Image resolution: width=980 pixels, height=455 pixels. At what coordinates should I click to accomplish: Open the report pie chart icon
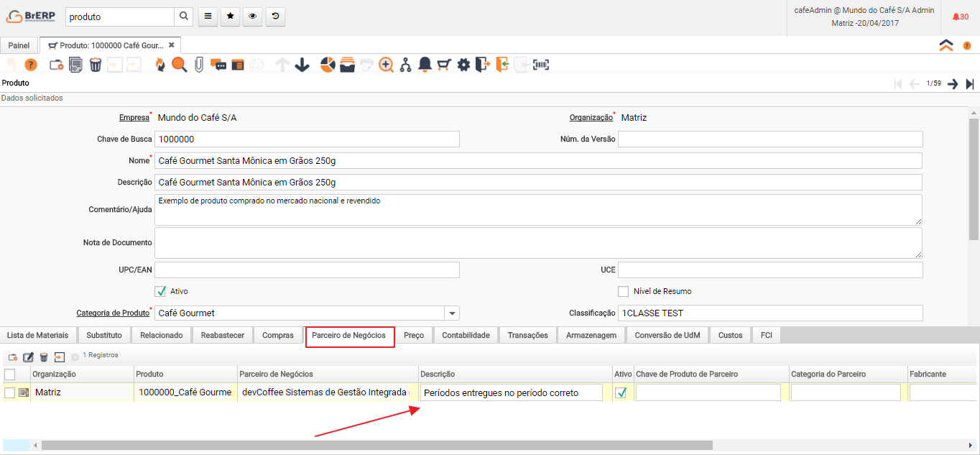tap(328, 65)
